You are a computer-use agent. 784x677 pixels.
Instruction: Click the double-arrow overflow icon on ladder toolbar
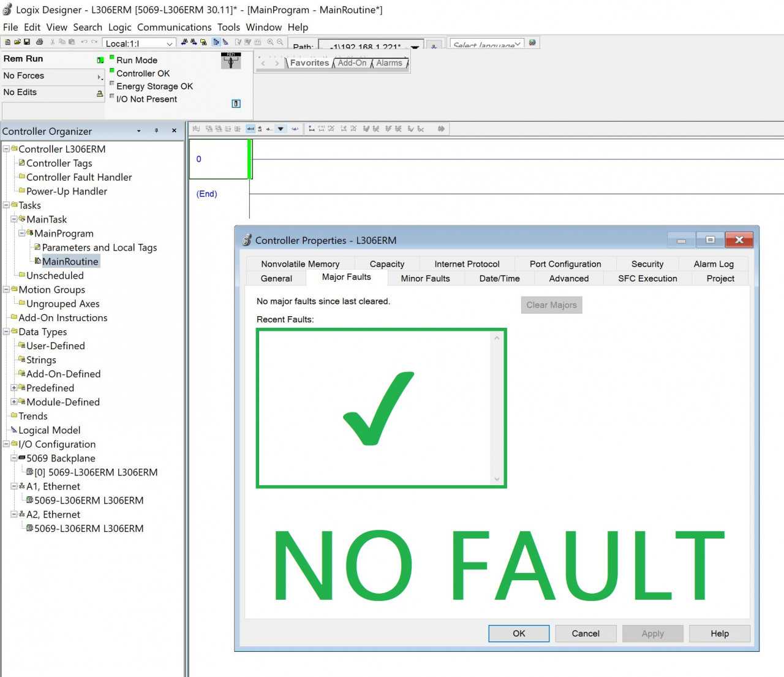[441, 129]
